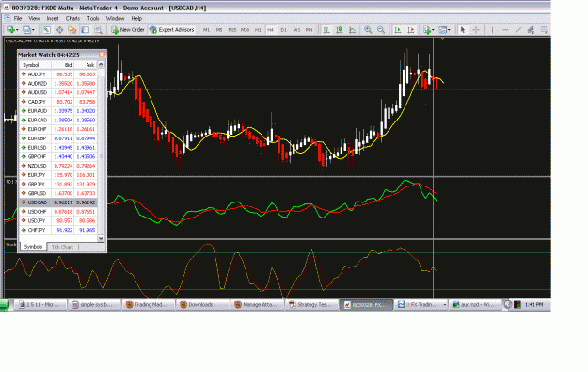This screenshot has height=372, width=588.
Task: Open the Tools menu
Action: tap(93, 18)
